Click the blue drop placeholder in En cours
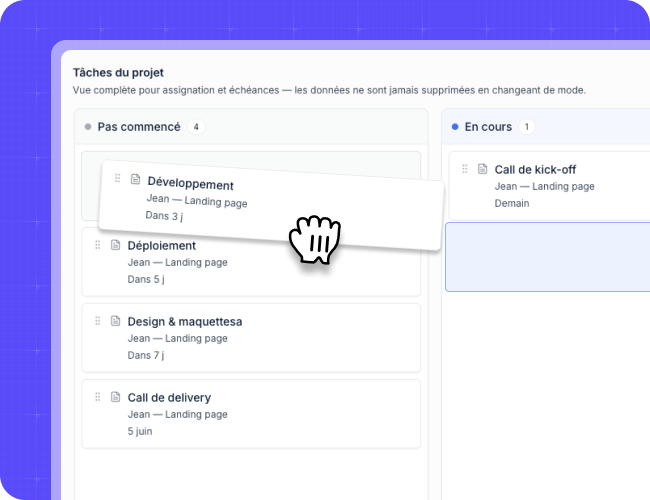Screen dimensions: 650x500 548,257
